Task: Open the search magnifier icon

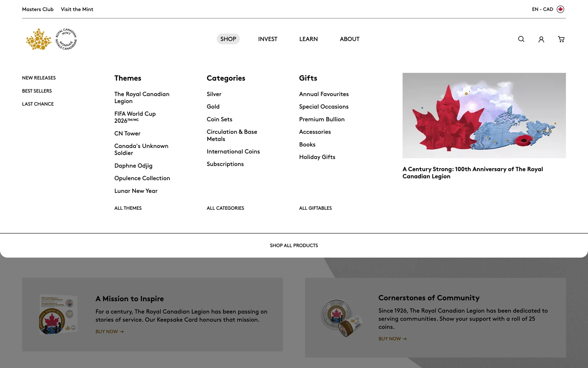Action: point(521,39)
